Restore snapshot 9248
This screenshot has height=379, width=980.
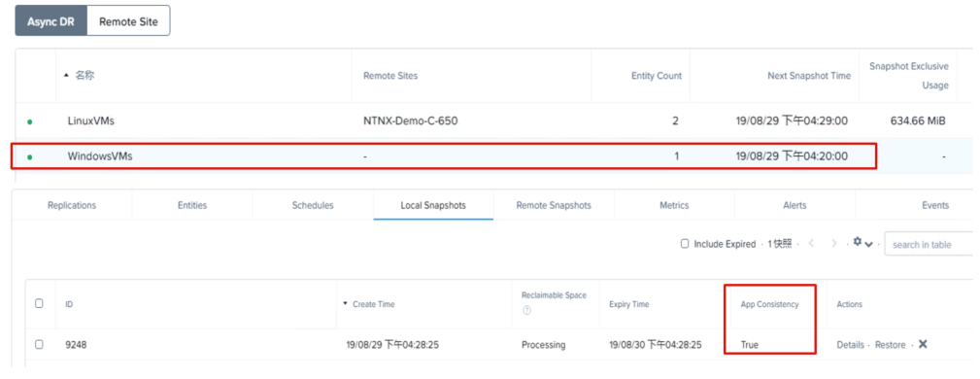click(x=890, y=345)
